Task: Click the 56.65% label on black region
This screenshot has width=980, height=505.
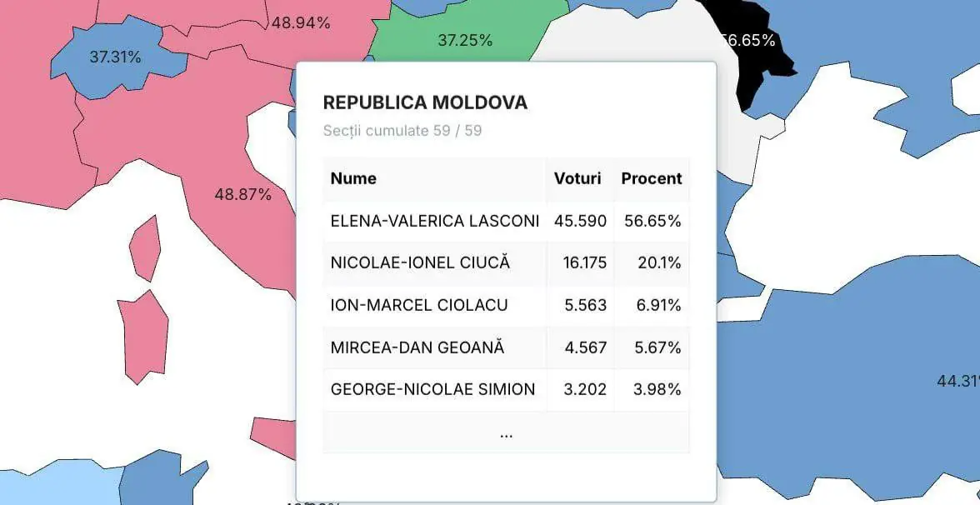Action: [x=747, y=41]
